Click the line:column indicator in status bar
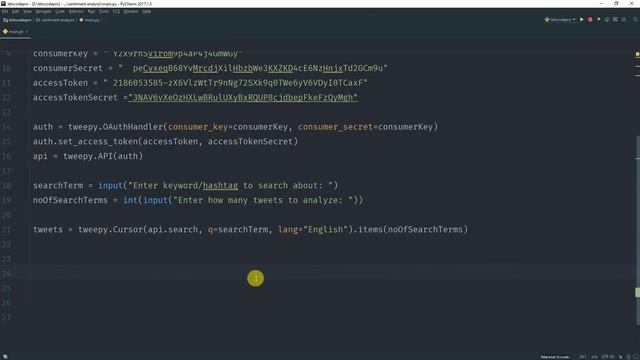The width and height of the screenshot is (640, 360). 583,357
